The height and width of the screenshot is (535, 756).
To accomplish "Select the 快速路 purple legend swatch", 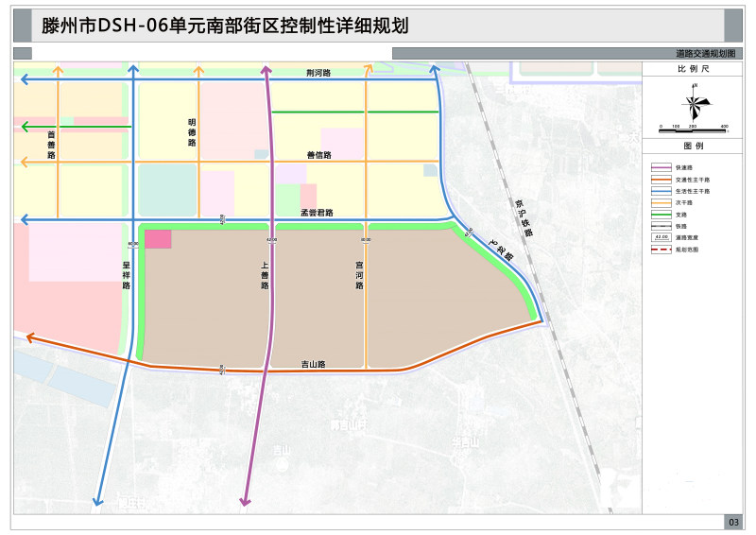I will (x=661, y=167).
